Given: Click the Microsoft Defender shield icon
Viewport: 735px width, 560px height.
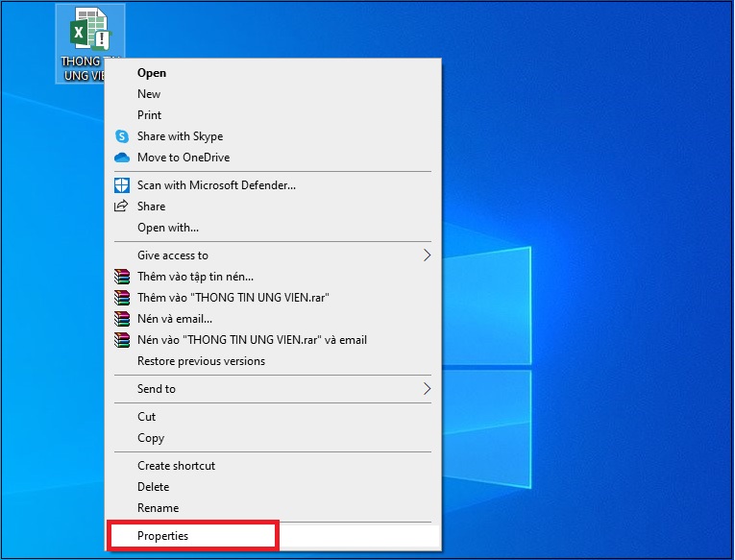Looking at the screenshot, I should tap(122, 185).
